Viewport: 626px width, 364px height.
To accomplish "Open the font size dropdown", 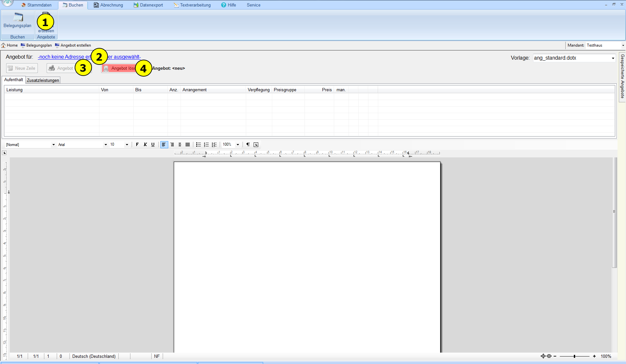I will click(127, 144).
